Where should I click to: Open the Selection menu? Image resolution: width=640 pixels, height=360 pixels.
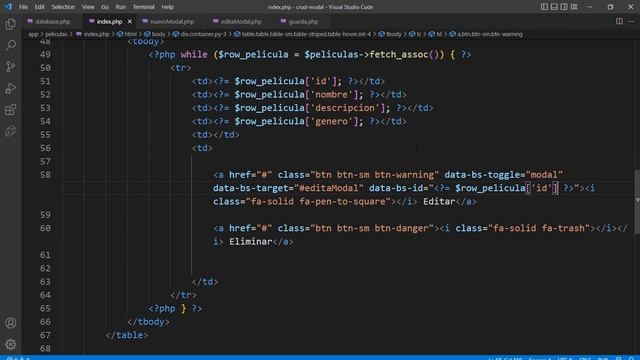(x=63, y=7)
